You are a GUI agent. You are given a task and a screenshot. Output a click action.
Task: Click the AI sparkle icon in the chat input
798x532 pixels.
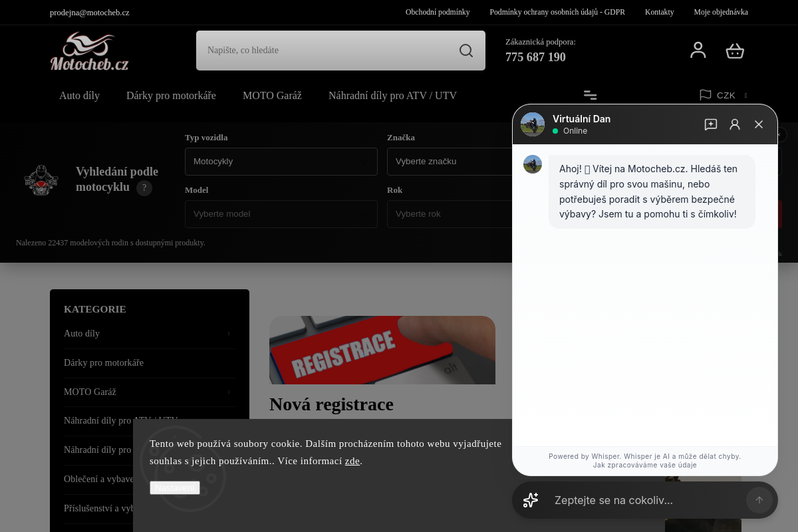[531, 500]
